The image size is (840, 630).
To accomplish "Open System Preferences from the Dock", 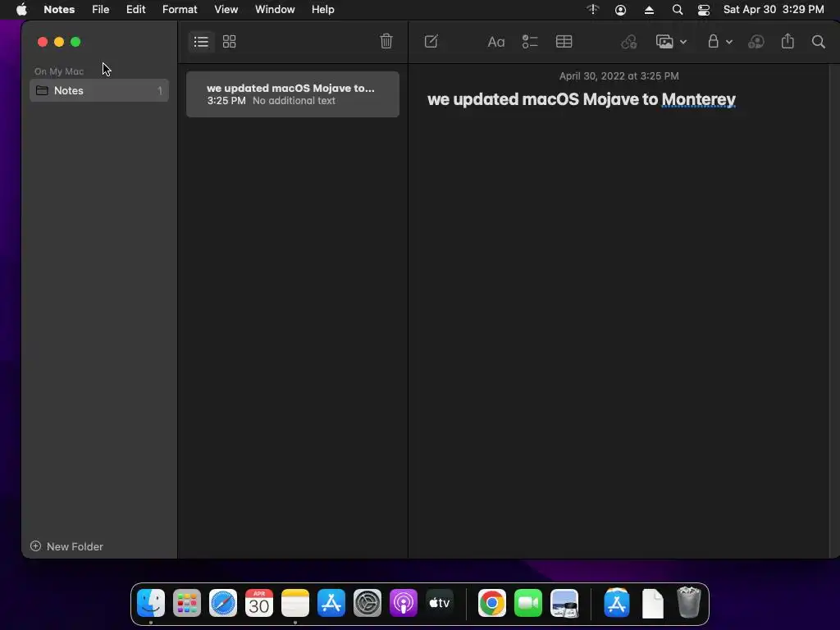I will pyautogui.click(x=367, y=603).
